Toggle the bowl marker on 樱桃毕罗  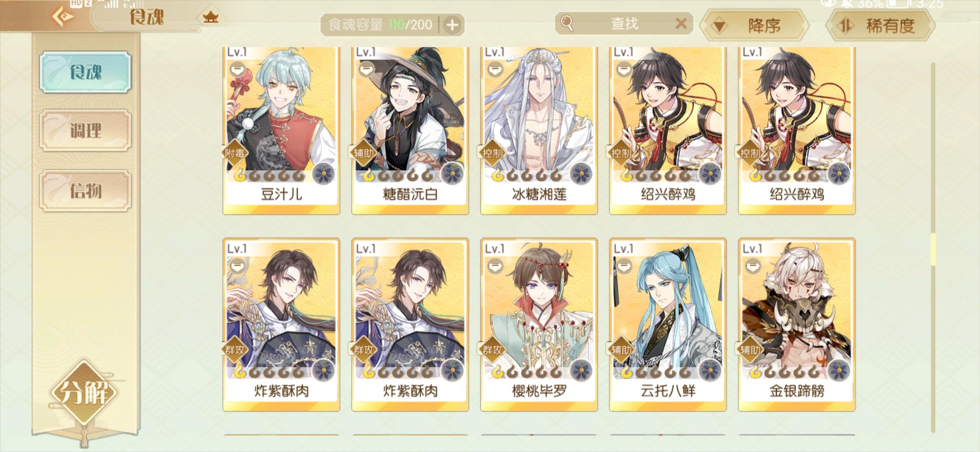(495, 265)
